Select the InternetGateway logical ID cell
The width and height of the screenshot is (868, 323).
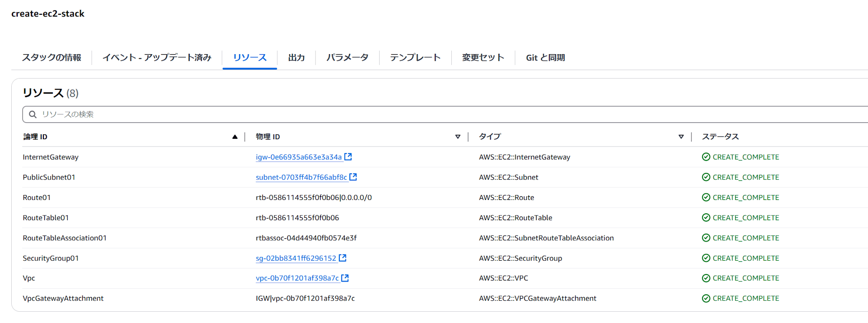point(50,157)
